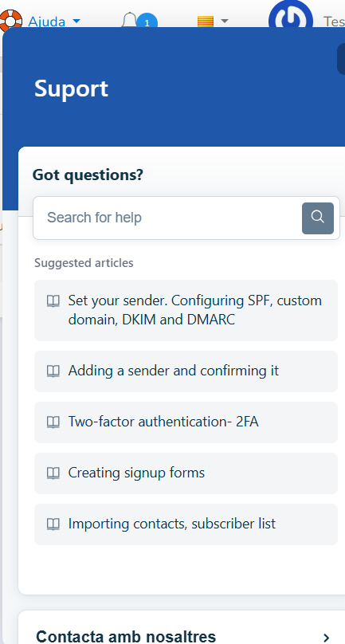The height and width of the screenshot is (644, 345).
Task: Click the lifebuoy help icon
Action: [x=10, y=22]
